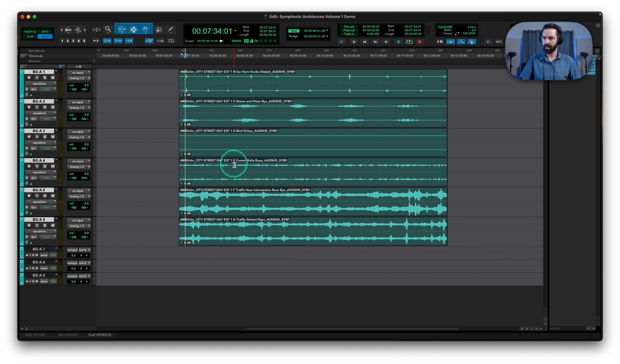Screen dimensions: 620x364
Task: Click the Automation Follows Edit icon
Action: [149, 41]
